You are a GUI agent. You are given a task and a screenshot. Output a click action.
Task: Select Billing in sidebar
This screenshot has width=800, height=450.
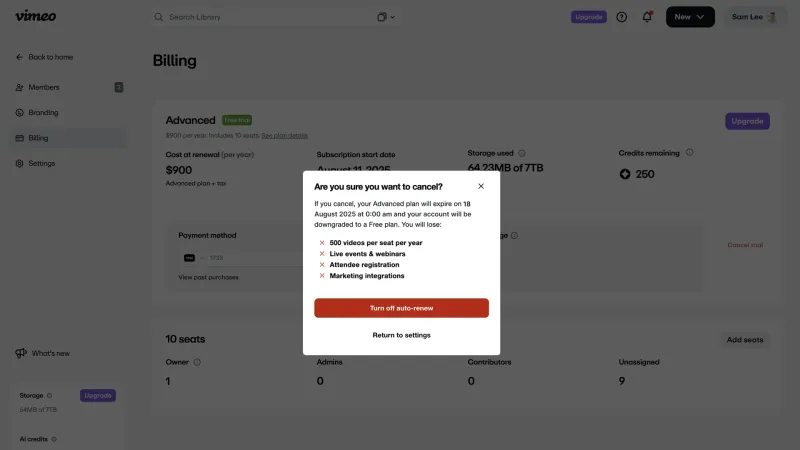68,138
